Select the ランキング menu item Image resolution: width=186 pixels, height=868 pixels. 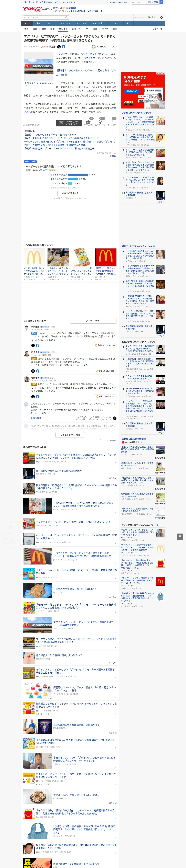point(115,23)
